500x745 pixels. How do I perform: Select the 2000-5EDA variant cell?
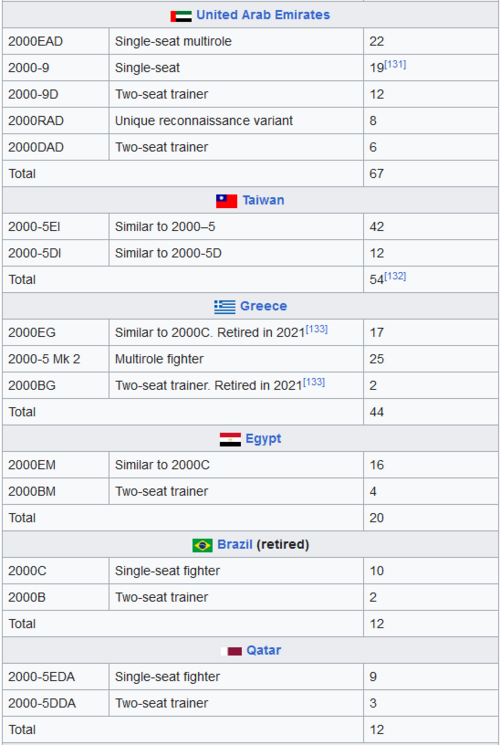56,677
